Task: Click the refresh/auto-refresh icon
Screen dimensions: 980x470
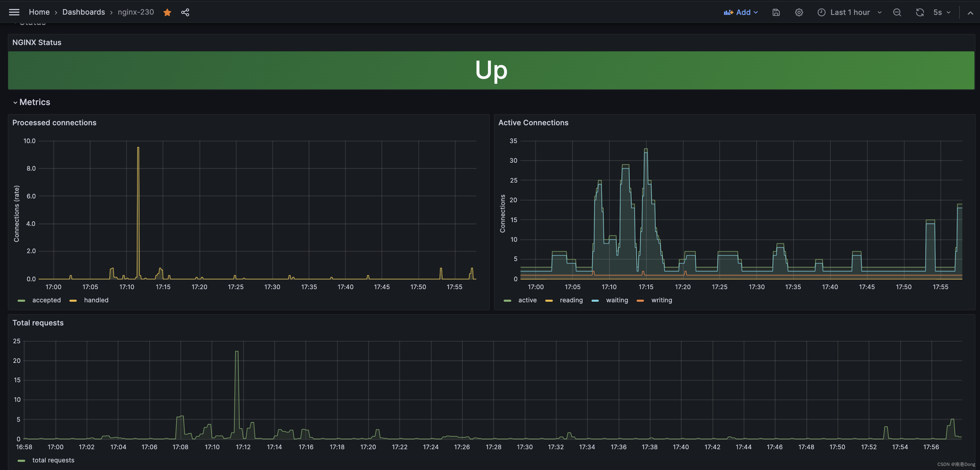Action: (919, 13)
